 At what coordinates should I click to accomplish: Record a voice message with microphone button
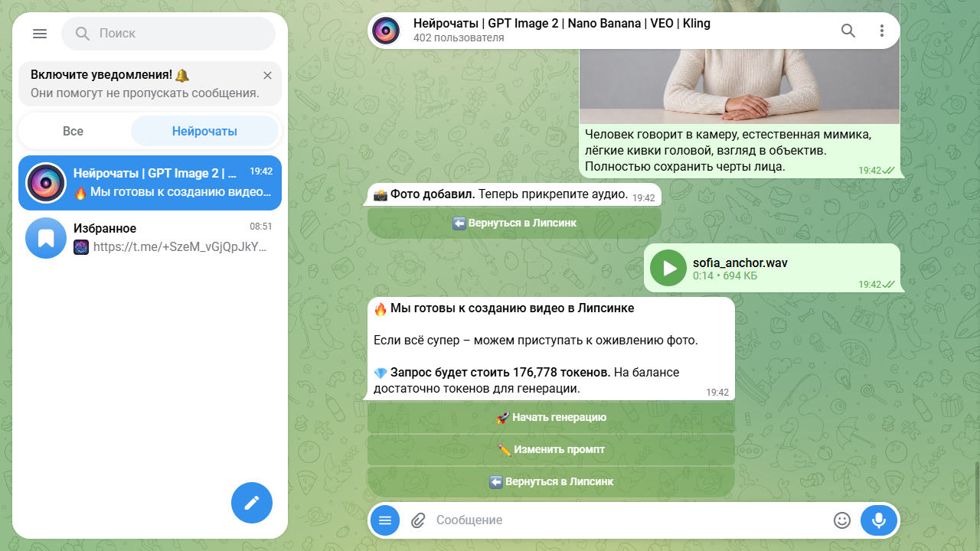pos(879,520)
